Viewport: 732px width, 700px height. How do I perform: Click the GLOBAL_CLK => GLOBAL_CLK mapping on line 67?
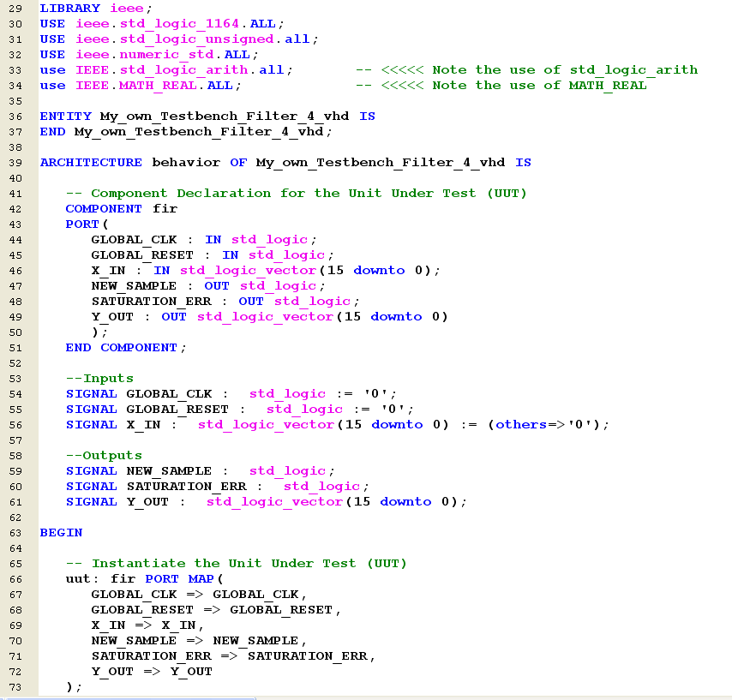coord(195,595)
